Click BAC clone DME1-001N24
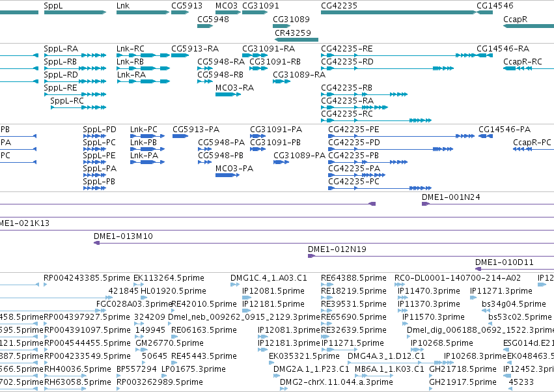The width and height of the screenshot is (554, 392). tap(488, 204)
